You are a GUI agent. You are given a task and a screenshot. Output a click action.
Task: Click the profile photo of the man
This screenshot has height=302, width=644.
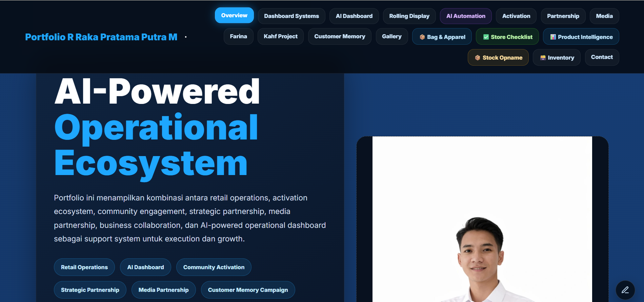pos(482,219)
